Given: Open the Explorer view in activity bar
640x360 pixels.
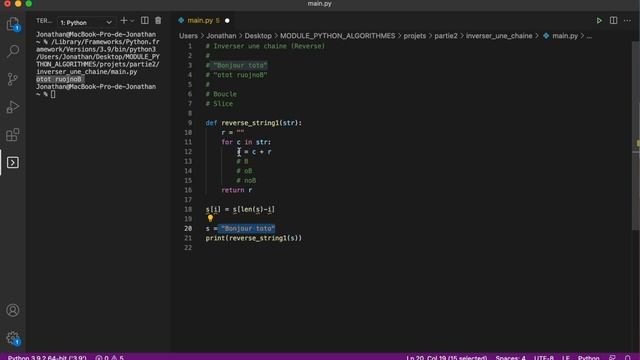Looking at the screenshot, I should (13, 24).
